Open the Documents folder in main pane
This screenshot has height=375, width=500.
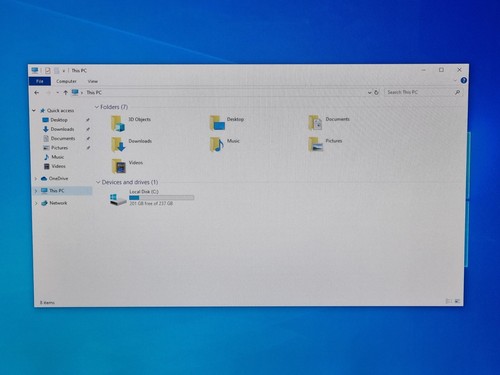329,123
